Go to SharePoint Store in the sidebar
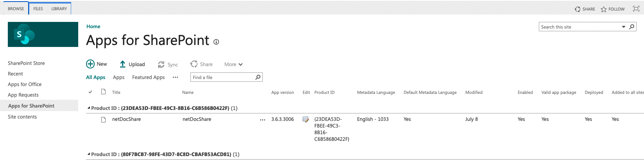644x160 pixels. coord(26,63)
